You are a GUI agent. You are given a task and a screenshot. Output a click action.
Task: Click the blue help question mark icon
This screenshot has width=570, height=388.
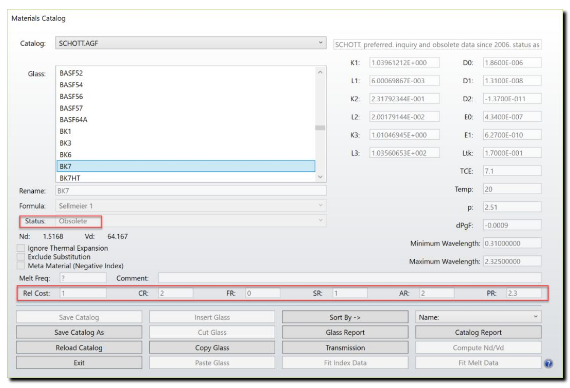[x=548, y=363]
